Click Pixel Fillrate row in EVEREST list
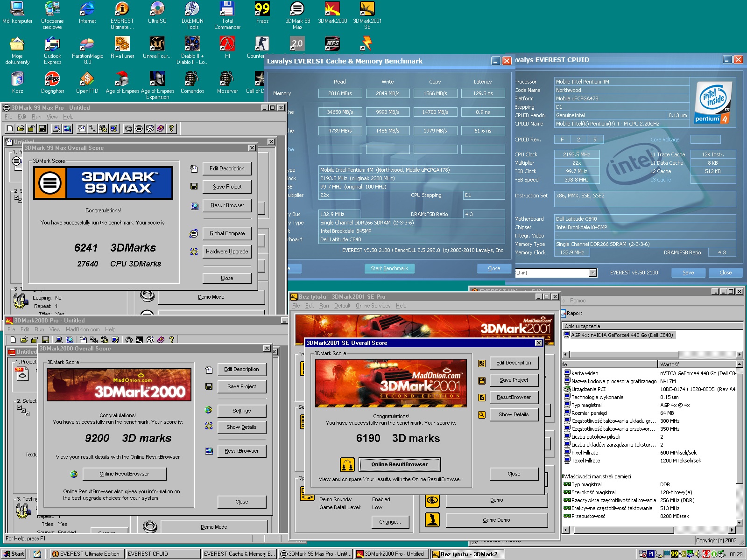The image size is (747, 560). (x=650, y=453)
